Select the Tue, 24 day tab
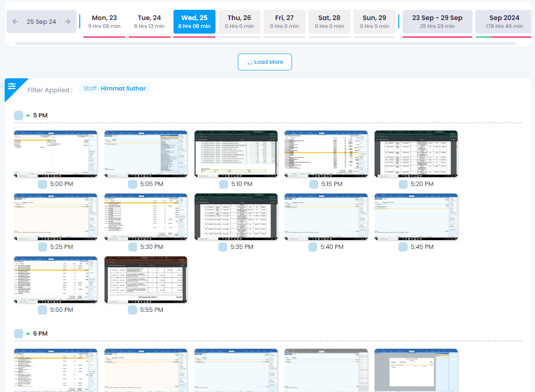This screenshot has width=535, height=392. tap(149, 21)
